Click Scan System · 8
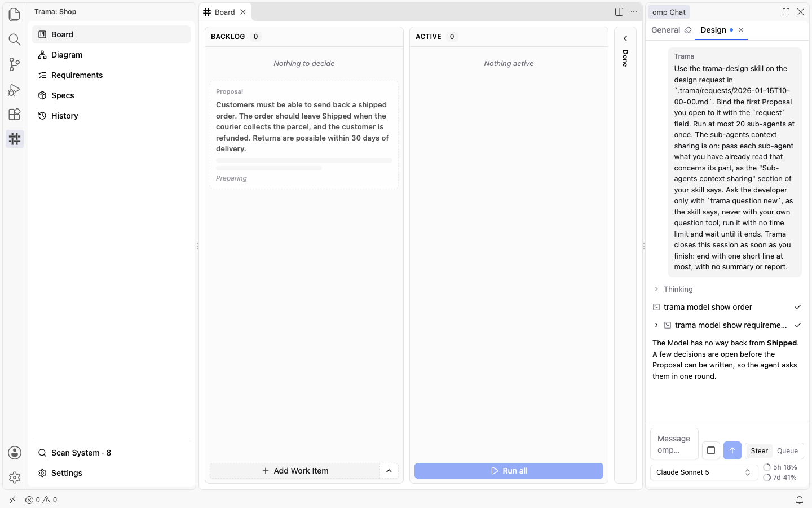 pos(112,453)
